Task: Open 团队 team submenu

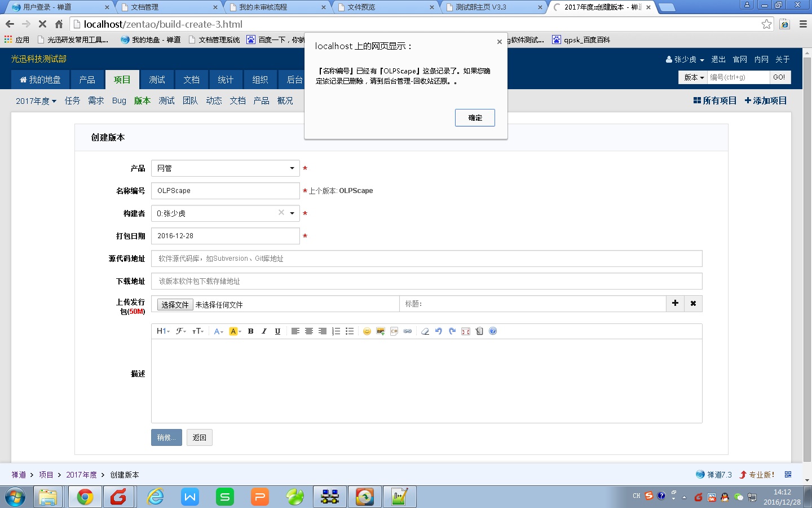Action: pos(190,100)
